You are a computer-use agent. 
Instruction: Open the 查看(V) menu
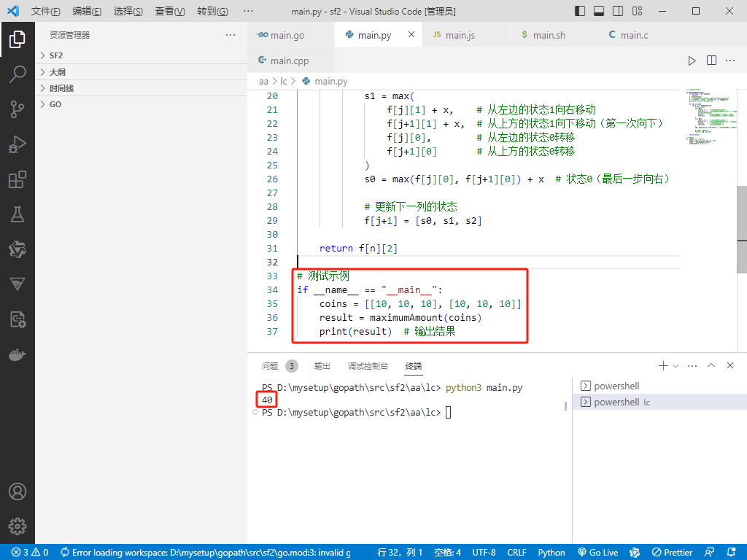pos(170,11)
